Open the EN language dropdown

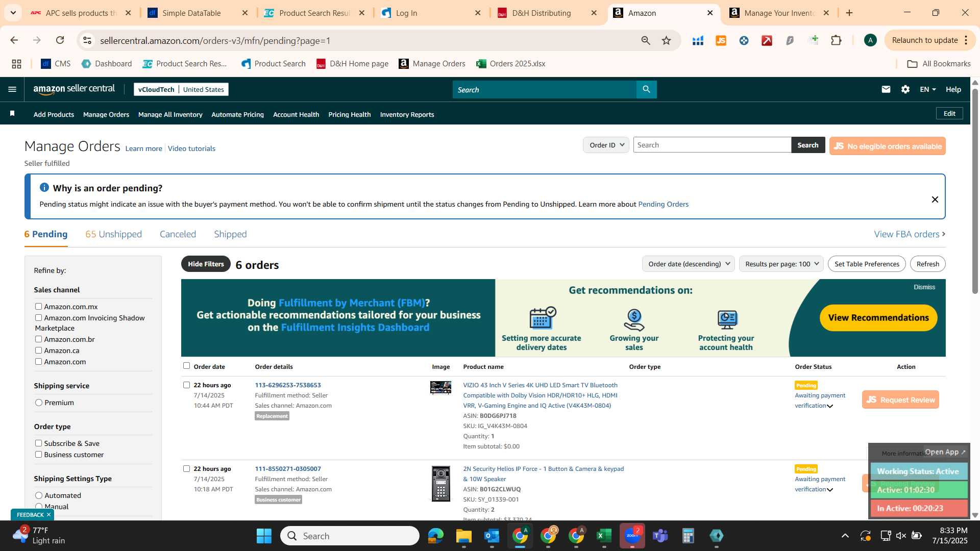click(927, 89)
